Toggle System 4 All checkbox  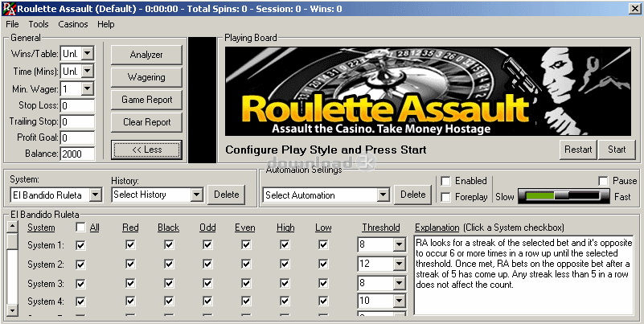point(81,301)
